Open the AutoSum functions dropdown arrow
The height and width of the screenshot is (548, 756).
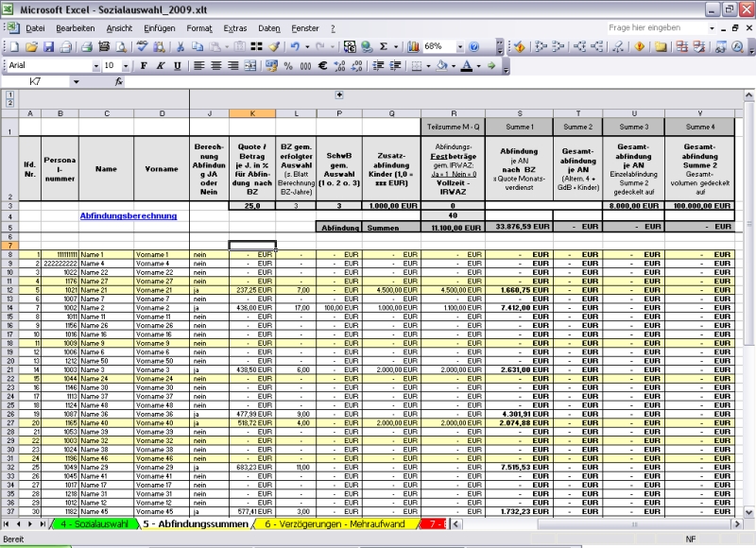[x=396, y=46]
